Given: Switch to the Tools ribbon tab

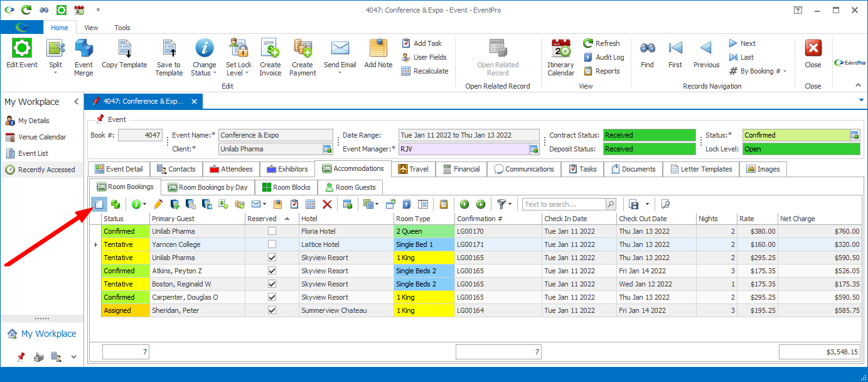Looking at the screenshot, I should point(122,28).
